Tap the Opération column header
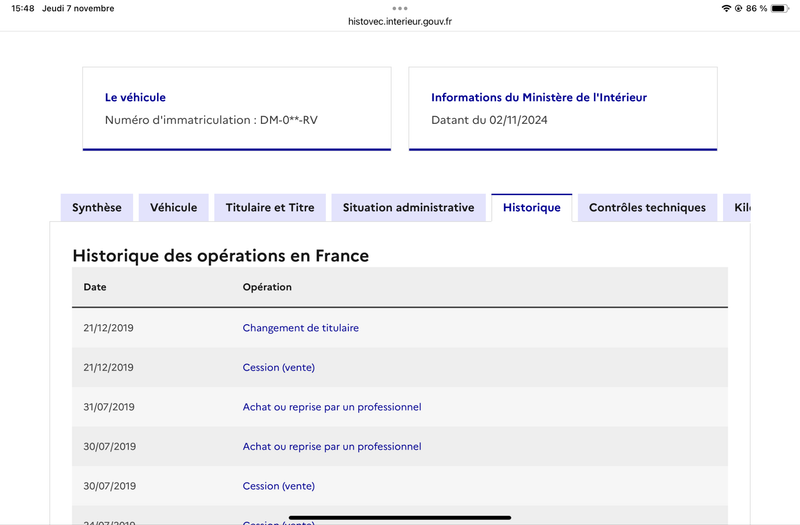The height and width of the screenshot is (525, 800). pyautogui.click(x=267, y=287)
